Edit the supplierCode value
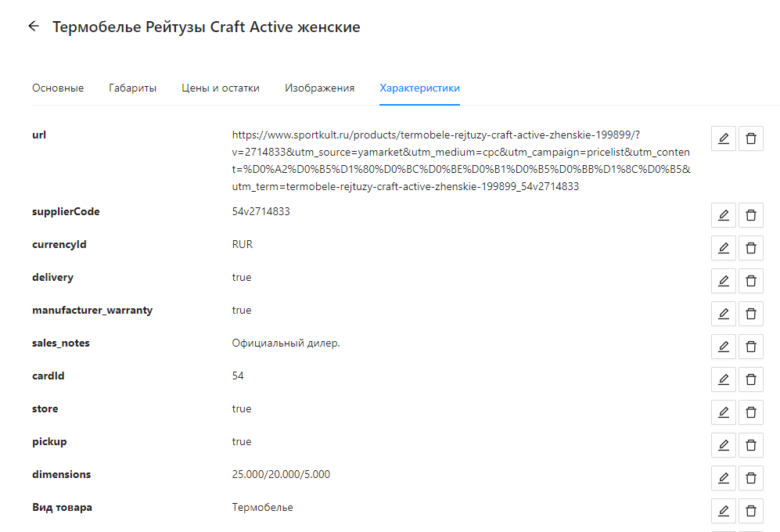This screenshot has height=532, width=780. point(723,215)
